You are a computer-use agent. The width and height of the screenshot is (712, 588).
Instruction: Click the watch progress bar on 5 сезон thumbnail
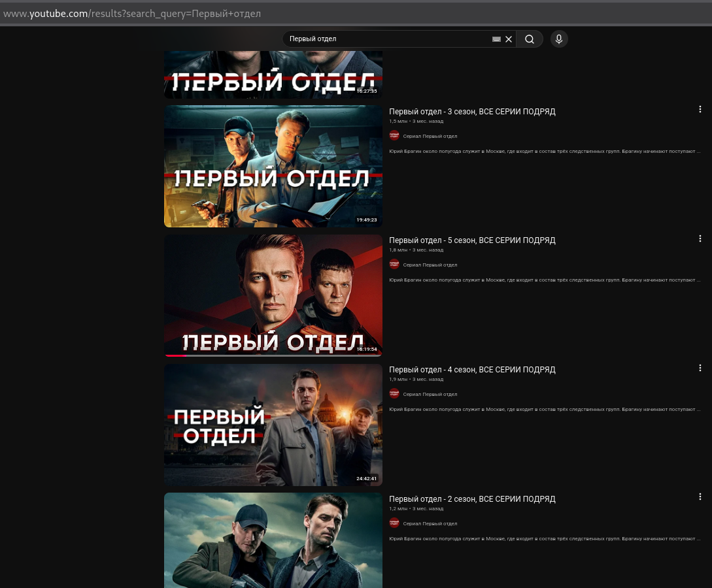273,355
